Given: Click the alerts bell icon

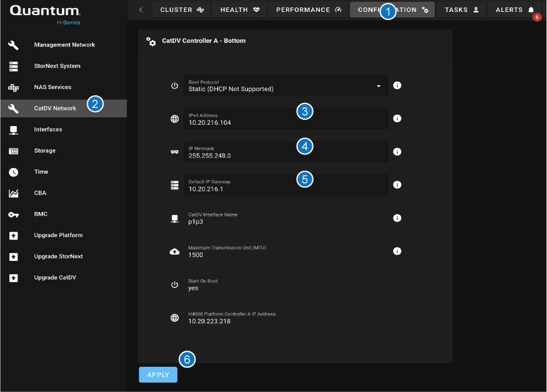Looking at the screenshot, I should coord(531,10).
